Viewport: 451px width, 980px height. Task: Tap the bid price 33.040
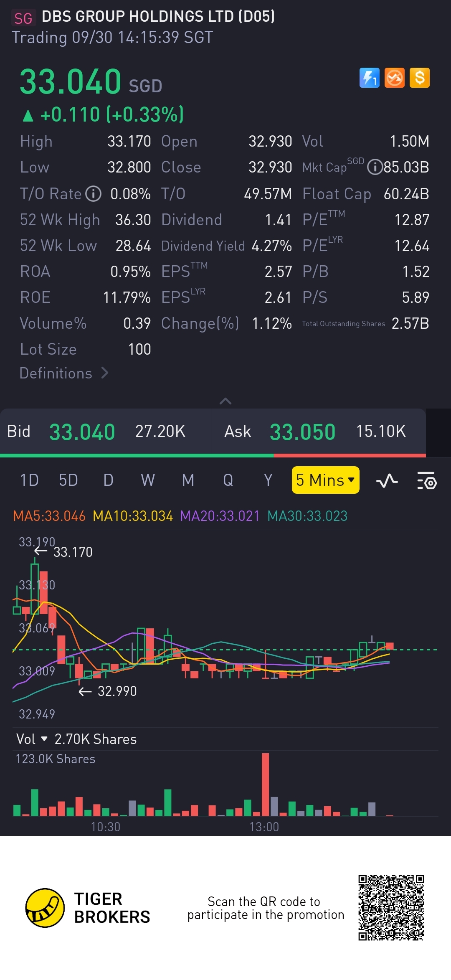[82, 432]
